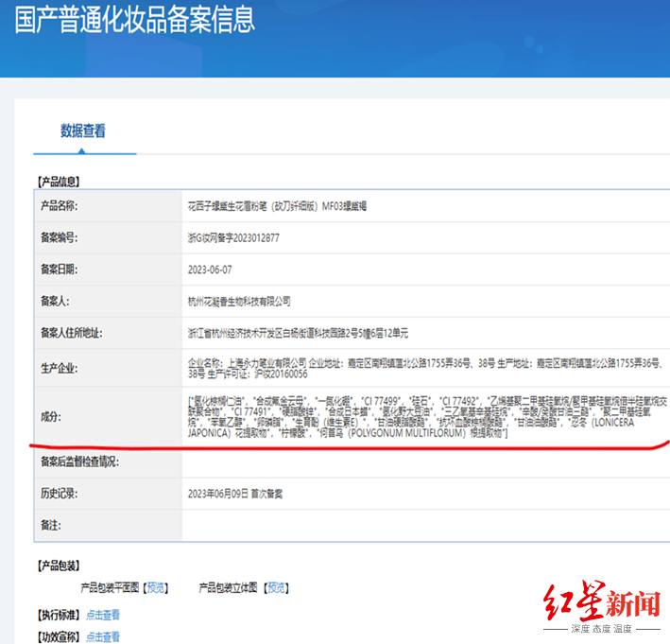Screen dimensions: 670x644
Task: Click the 产品包装立体图 label
Action: tap(228, 588)
